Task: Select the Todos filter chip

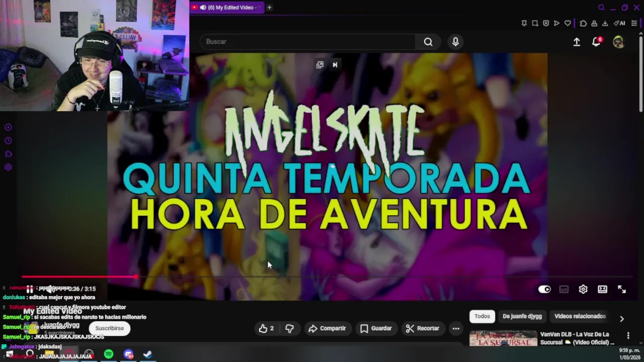Action: coord(482,316)
